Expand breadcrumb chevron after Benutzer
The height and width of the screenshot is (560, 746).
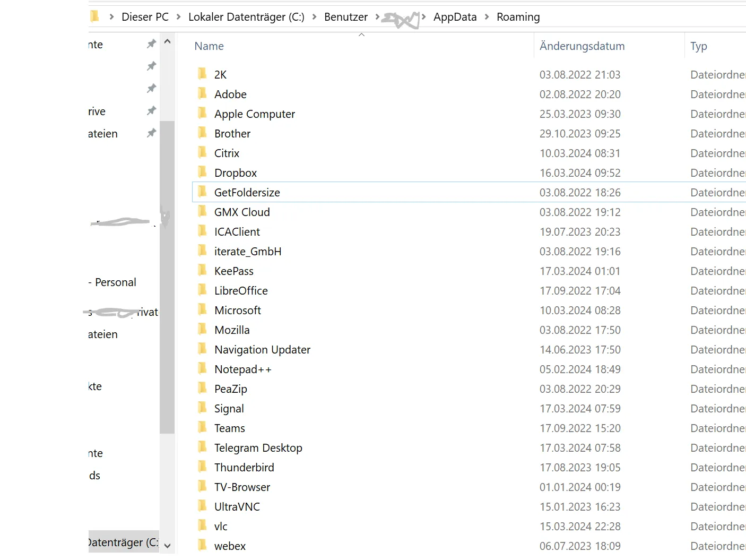point(377,17)
